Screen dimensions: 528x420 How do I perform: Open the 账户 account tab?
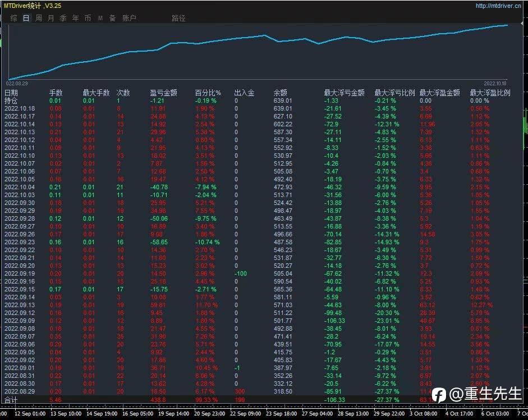pyautogui.click(x=129, y=18)
